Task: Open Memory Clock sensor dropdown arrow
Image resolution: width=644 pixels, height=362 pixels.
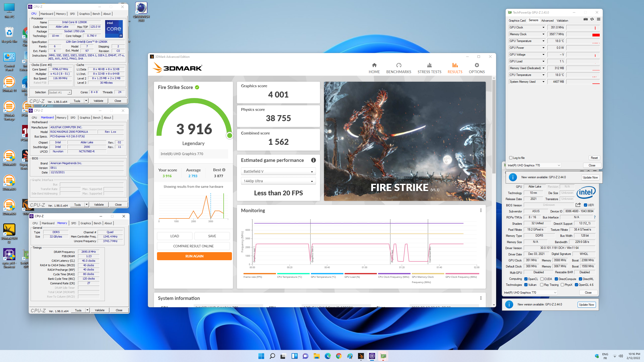Action: pyautogui.click(x=543, y=34)
